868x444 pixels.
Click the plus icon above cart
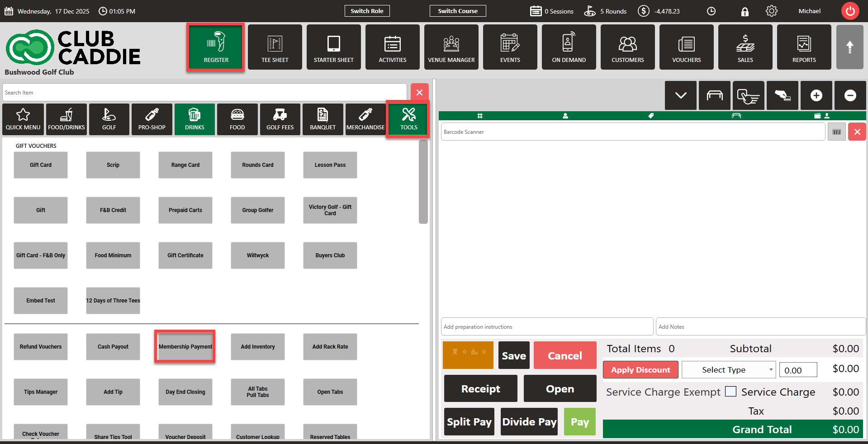click(816, 95)
